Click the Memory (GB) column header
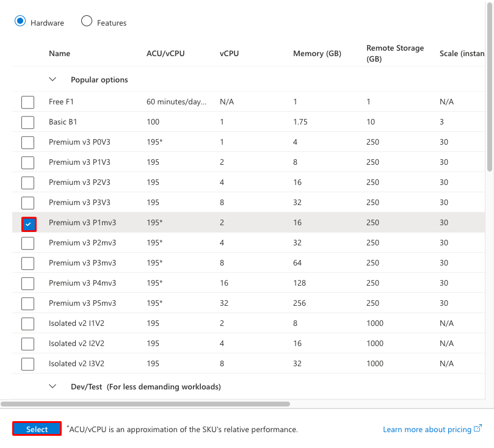The height and width of the screenshot is (448, 494). point(317,54)
